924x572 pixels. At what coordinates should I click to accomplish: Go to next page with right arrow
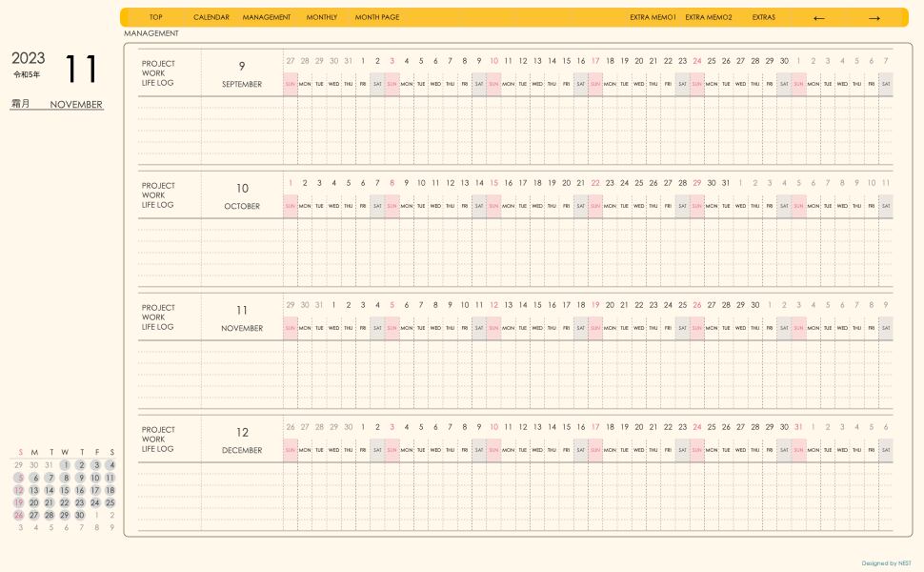tap(874, 18)
